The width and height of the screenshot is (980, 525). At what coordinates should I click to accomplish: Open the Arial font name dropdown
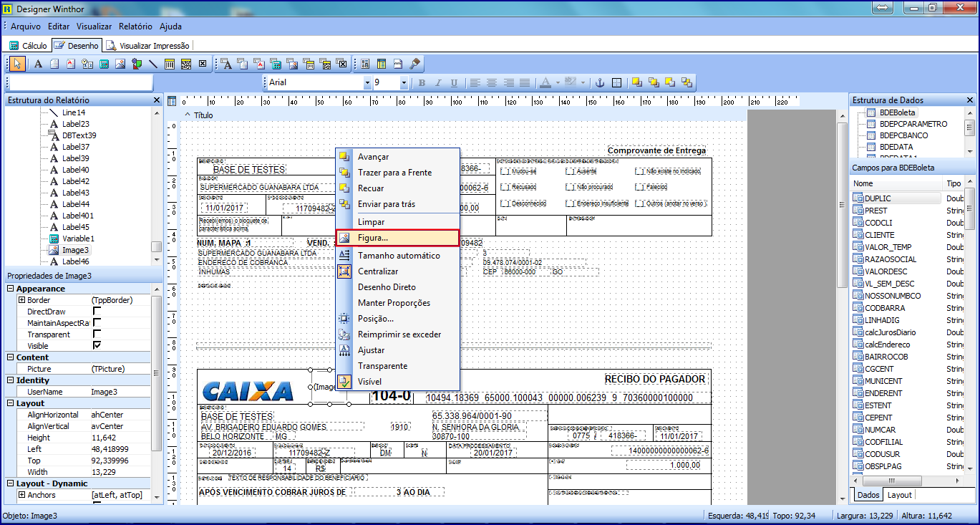tap(367, 82)
